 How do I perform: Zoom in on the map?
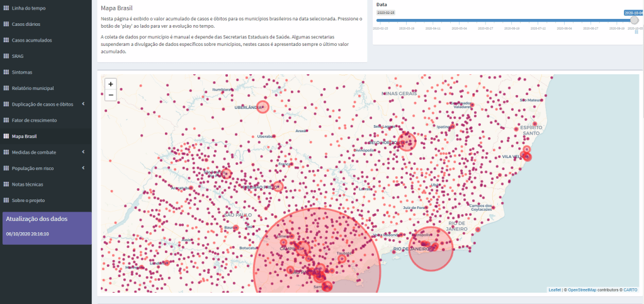click(111, 84)
